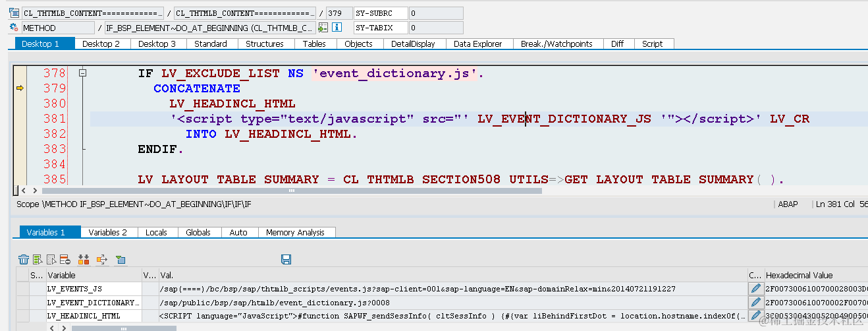Click the SY-TABIX value 0 field
The height and width of the screenshot is (331, 868).
[x=436, y=28]
